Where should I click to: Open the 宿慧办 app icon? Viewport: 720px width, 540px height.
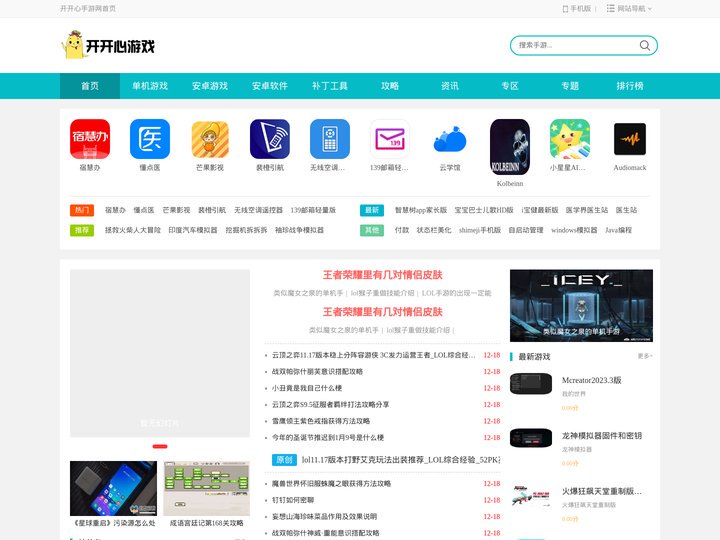(90, 139)
